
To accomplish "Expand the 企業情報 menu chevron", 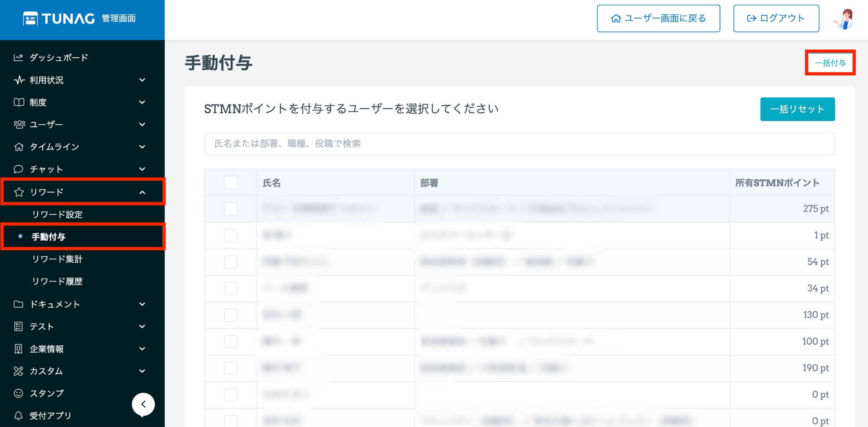I will point(143,349).
